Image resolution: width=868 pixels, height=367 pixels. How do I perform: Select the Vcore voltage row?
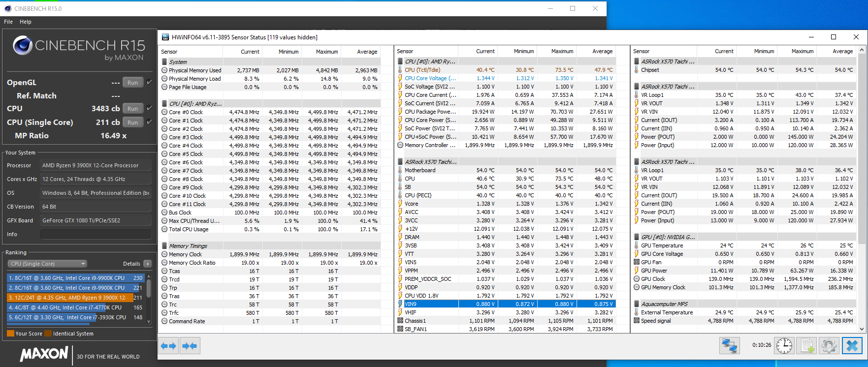[506, 204]
